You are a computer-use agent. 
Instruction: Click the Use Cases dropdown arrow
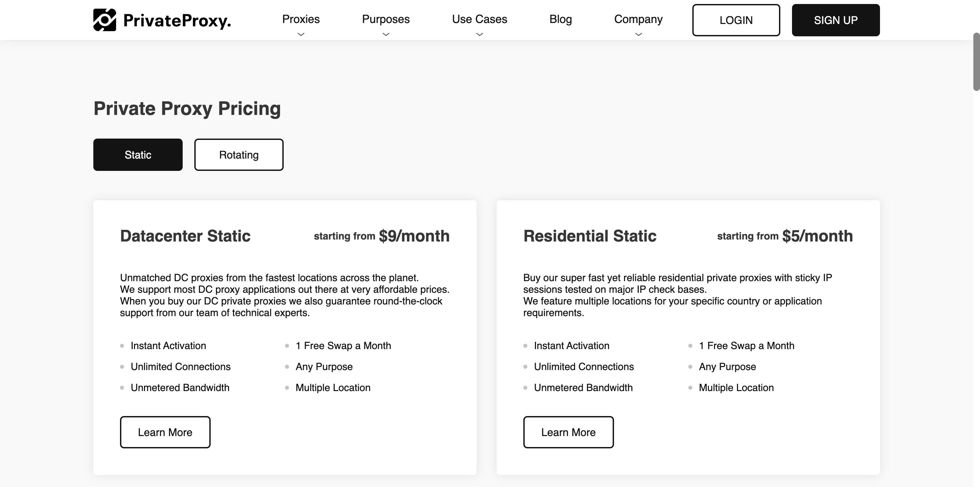point(479,34)
